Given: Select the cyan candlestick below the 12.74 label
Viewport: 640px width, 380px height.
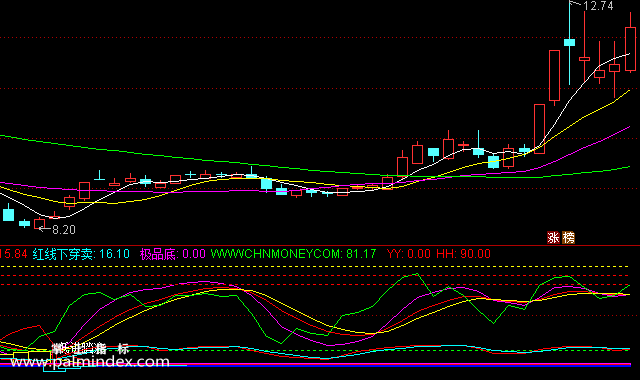Looking at the screenshot, I should tap(569, 42).
